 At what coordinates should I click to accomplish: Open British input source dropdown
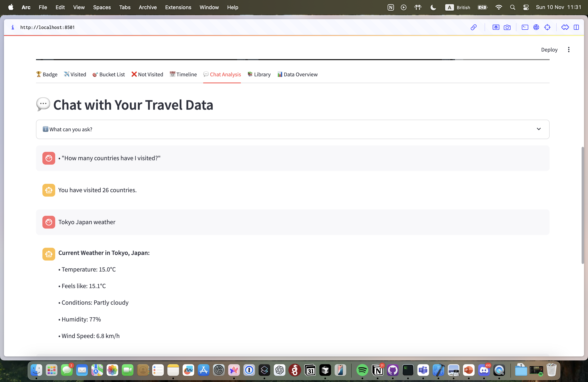[x=458, y=7]
